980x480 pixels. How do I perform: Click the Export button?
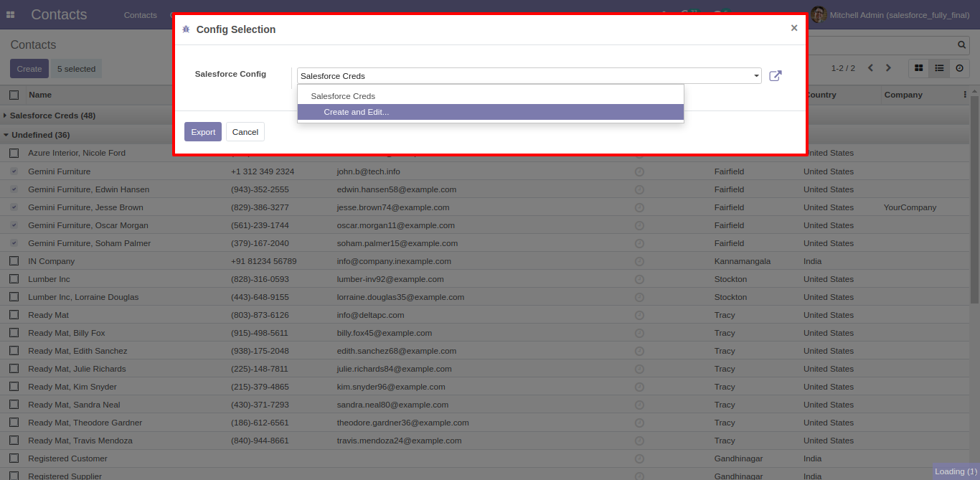(203, 132)
